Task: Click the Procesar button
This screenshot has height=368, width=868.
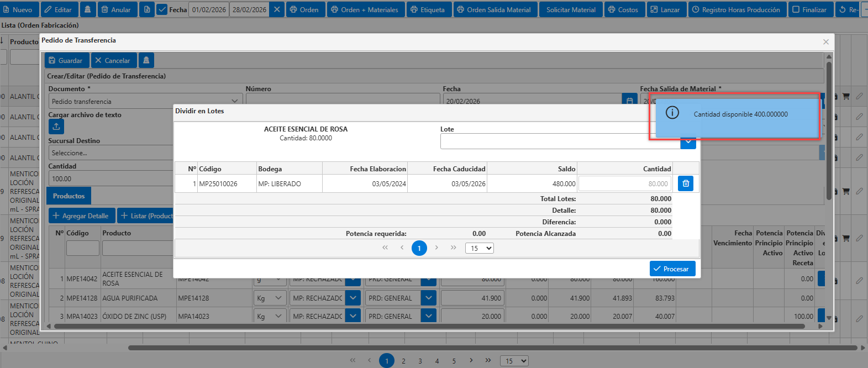Action: (672, 269)
